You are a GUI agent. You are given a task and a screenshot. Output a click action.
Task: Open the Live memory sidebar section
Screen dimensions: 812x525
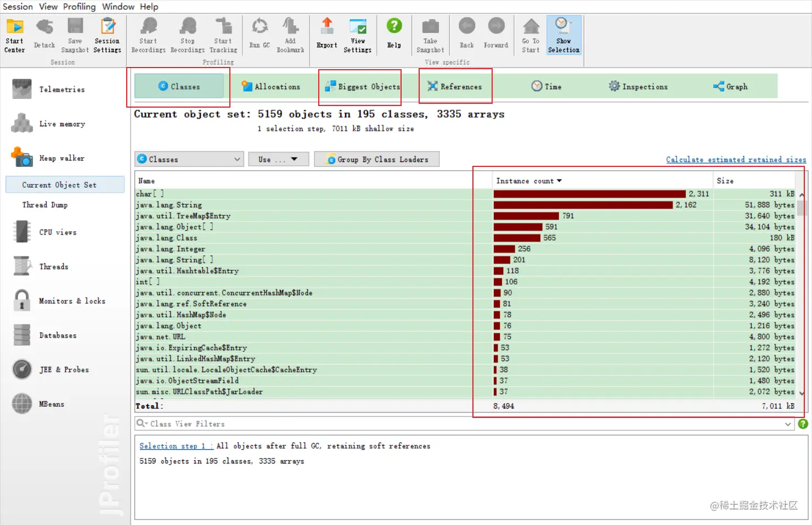coord(62,124)
